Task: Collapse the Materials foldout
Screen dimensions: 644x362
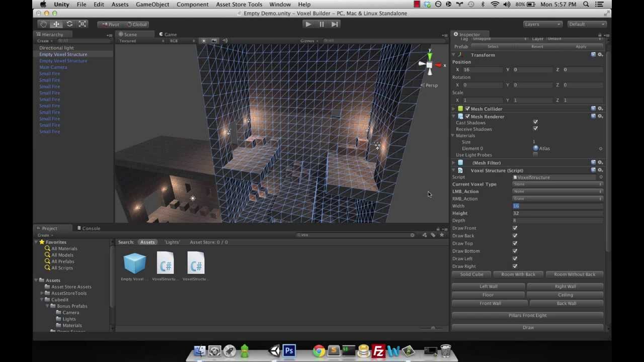Action: point(453,135)
